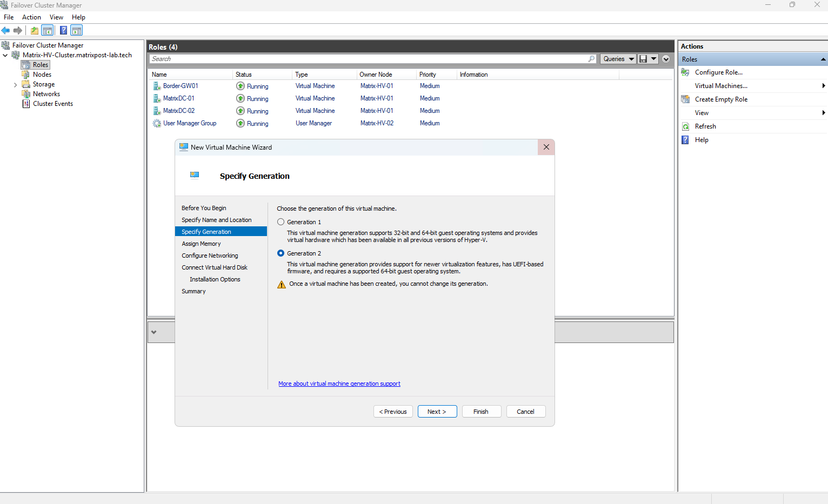Expand the Storage node chevron in the tree
The width and height of the screenshot is (828, 504).
[15, 84]
